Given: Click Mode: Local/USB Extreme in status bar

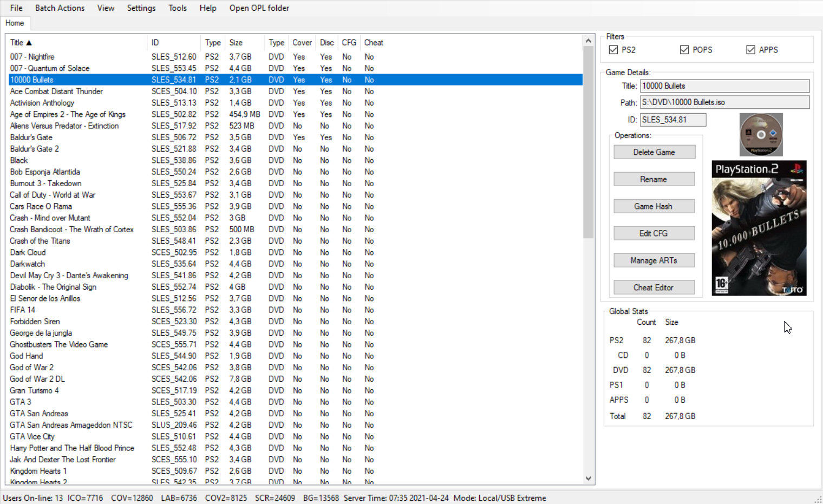Looking at the screenshot, I should click(500, 498).
